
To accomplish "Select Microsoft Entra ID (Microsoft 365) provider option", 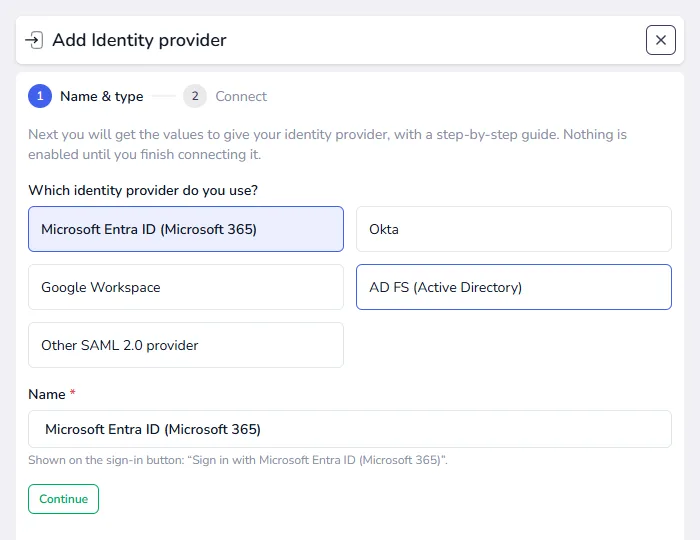I will 186,229.
